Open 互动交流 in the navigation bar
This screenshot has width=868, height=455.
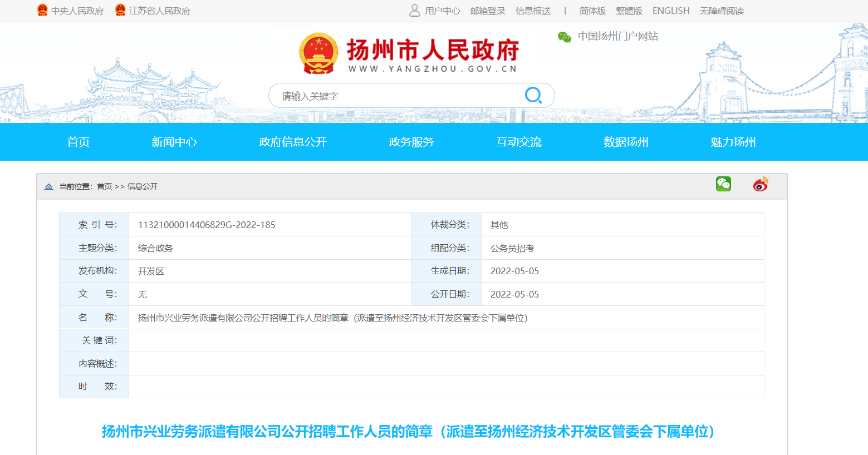(518, 142)
